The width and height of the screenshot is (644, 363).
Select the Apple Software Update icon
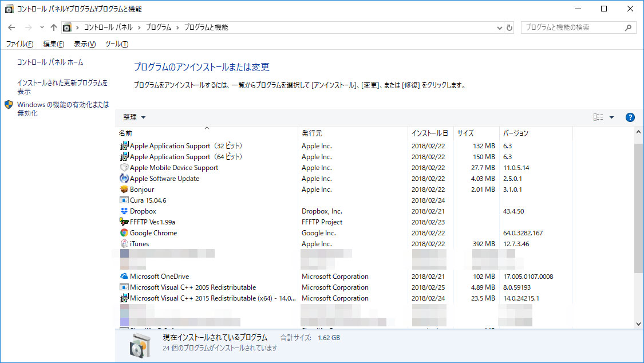(124, 179)
